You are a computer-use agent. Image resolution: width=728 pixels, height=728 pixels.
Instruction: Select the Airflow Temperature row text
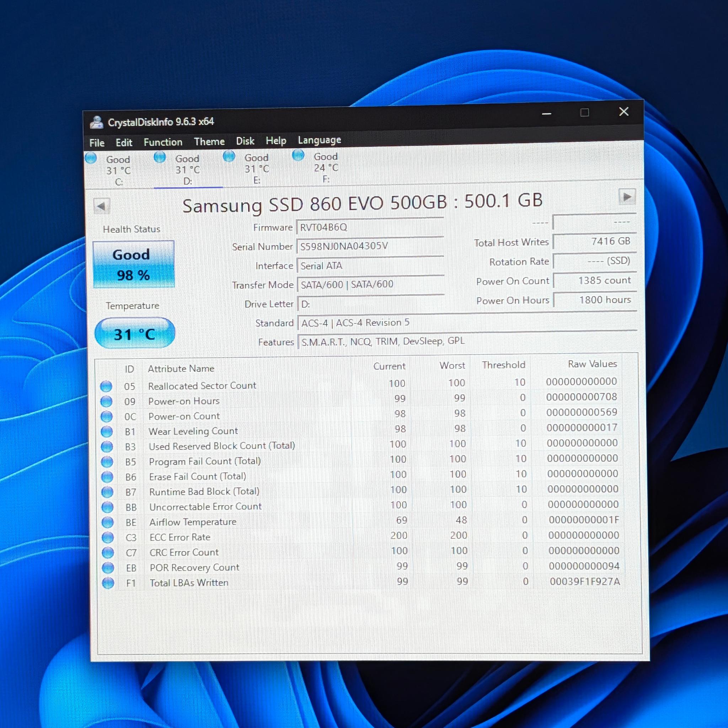coord(193,522)
